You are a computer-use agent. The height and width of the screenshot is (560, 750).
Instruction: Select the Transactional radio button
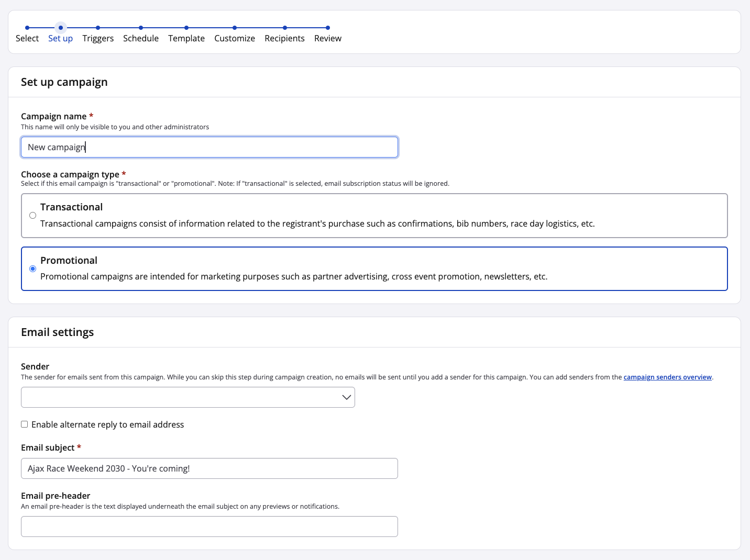[x=33, y=216]
